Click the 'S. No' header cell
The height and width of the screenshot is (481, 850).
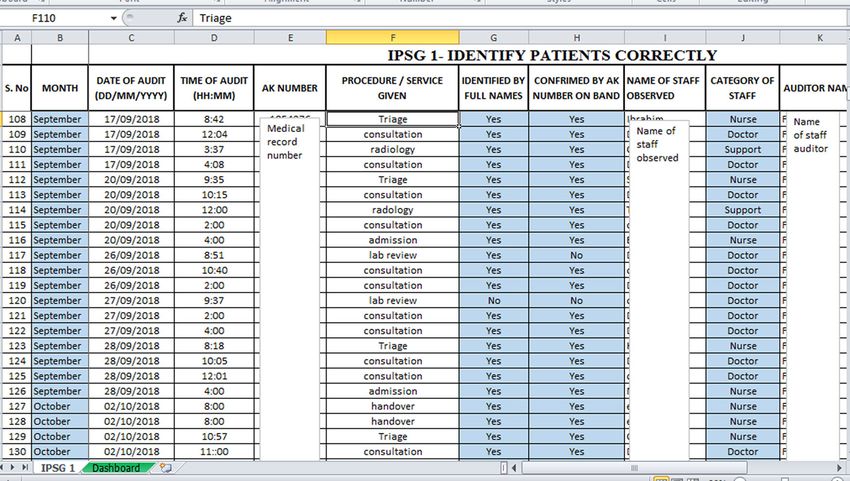pos(17,88)
